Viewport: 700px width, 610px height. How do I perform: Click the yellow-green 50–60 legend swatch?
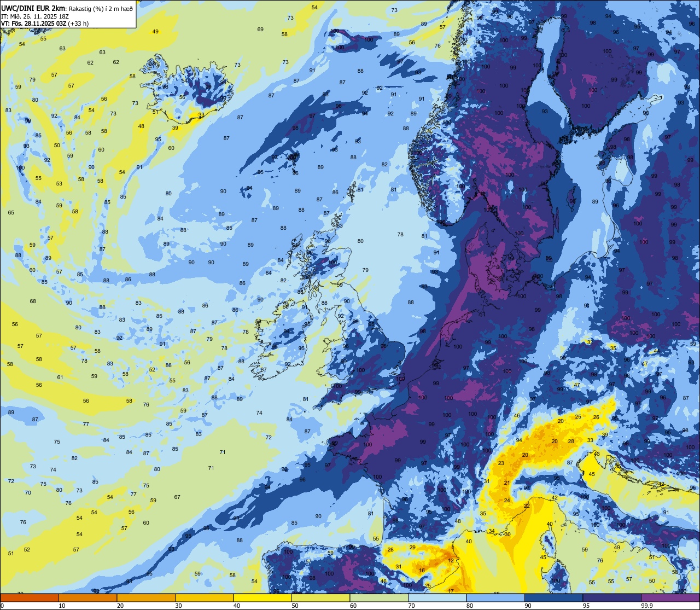[x=320, y=597]
